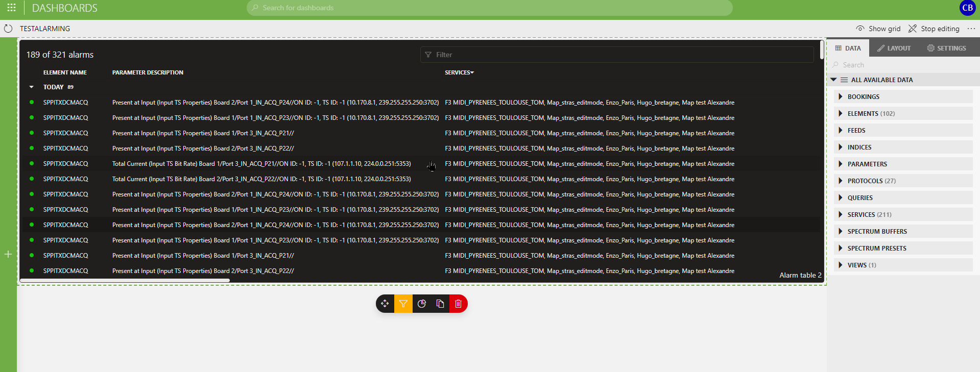
Task: Collapse the TODAY 89 alarm group
Action: (31, 87)
